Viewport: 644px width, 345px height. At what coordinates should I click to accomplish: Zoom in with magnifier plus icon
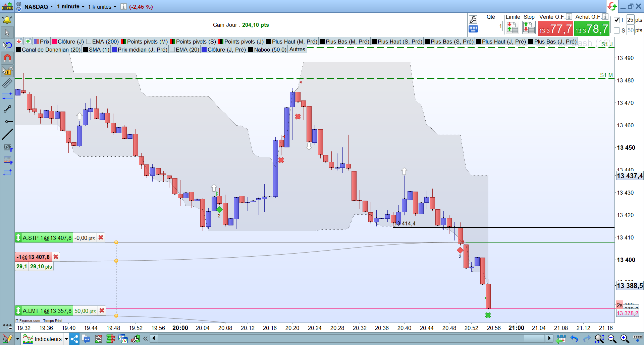625,339
